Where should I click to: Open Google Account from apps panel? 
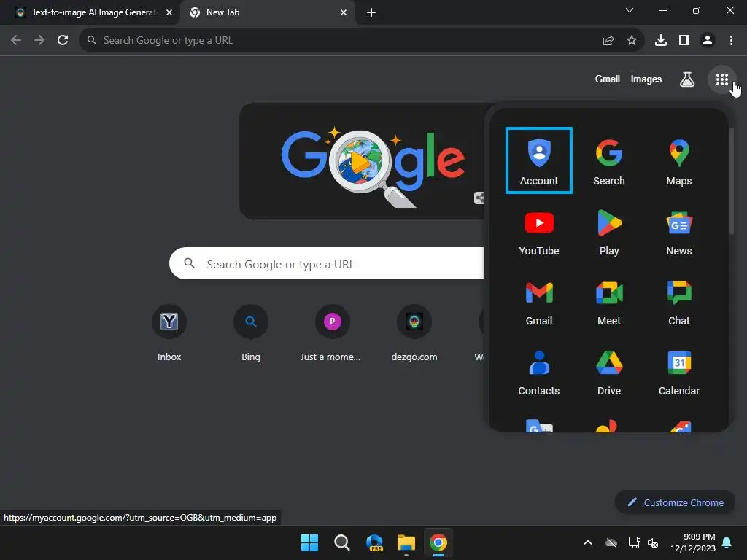click(539, 160)
